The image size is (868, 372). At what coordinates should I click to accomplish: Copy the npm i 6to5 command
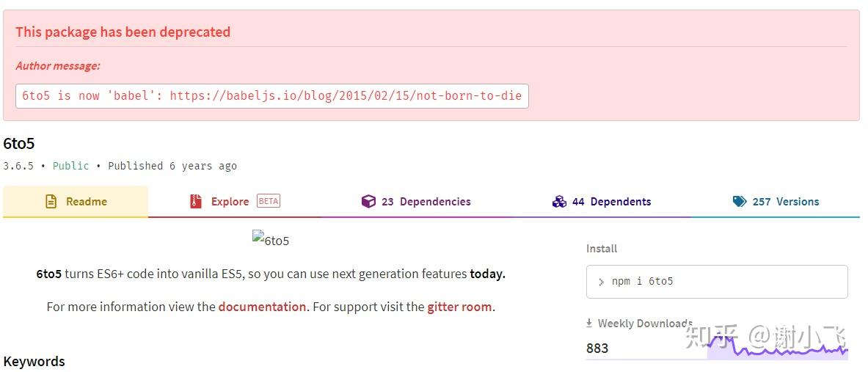click(642, 282)
